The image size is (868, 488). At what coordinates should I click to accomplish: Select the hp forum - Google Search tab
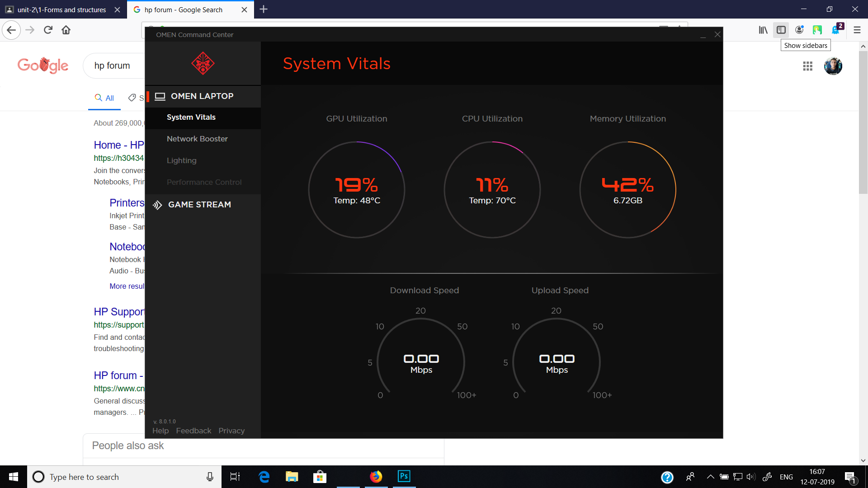click(x=190, y=9)
